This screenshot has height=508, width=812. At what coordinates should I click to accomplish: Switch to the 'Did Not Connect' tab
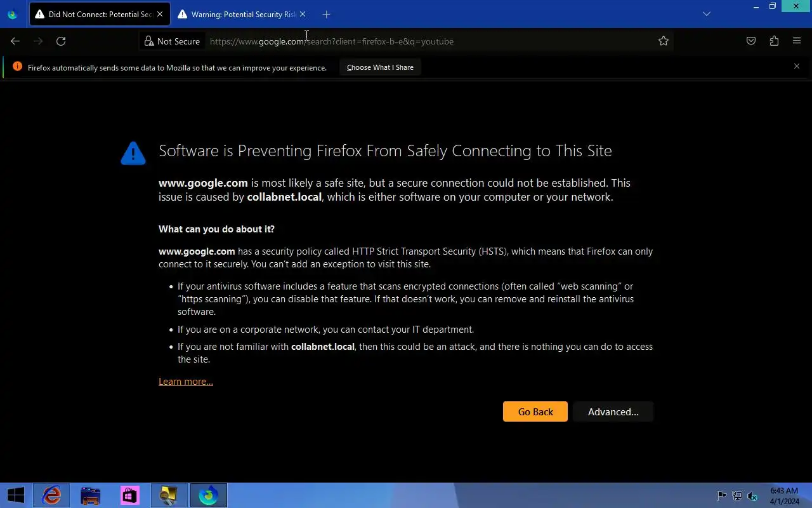100,14
